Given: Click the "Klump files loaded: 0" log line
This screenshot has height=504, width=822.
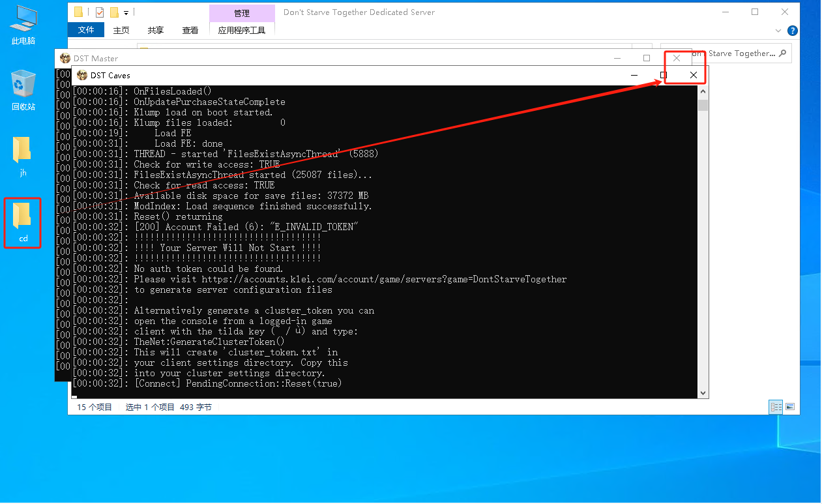Looking at the screenshot, I should tap(179, 123).
